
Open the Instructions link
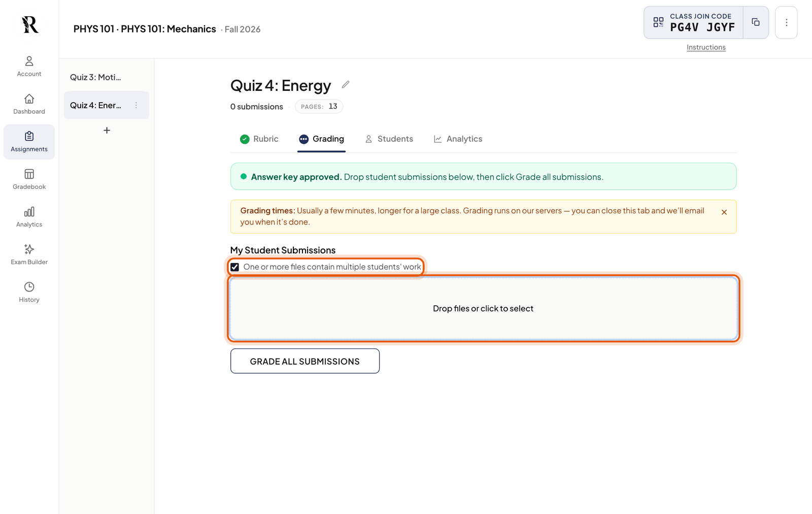coord(706,47)
